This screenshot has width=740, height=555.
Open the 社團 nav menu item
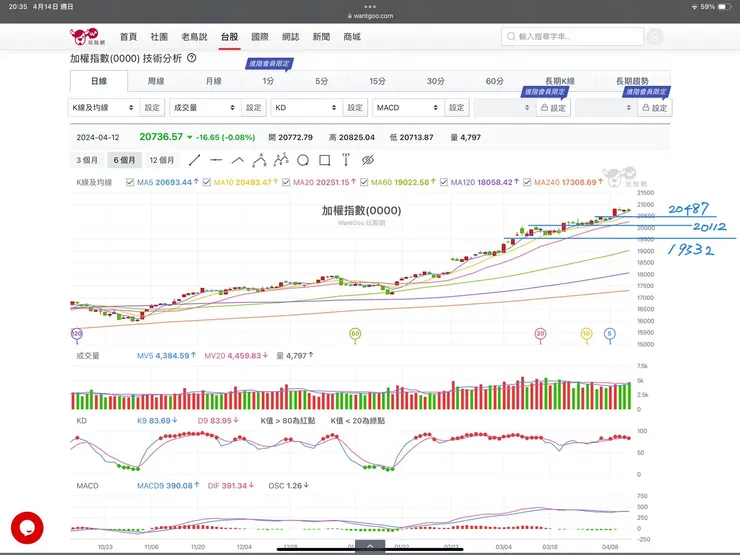tap(159, 37)
